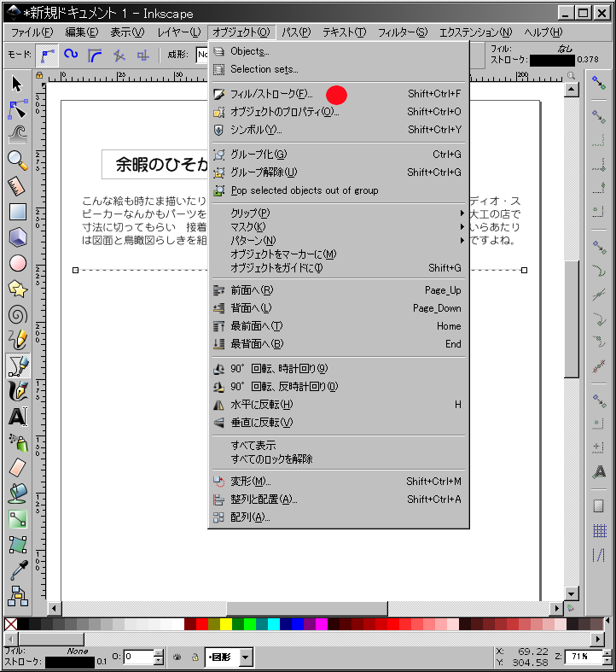Open the パス(P) menu
This screenshot has height=672, width=616.
[295, 32]
